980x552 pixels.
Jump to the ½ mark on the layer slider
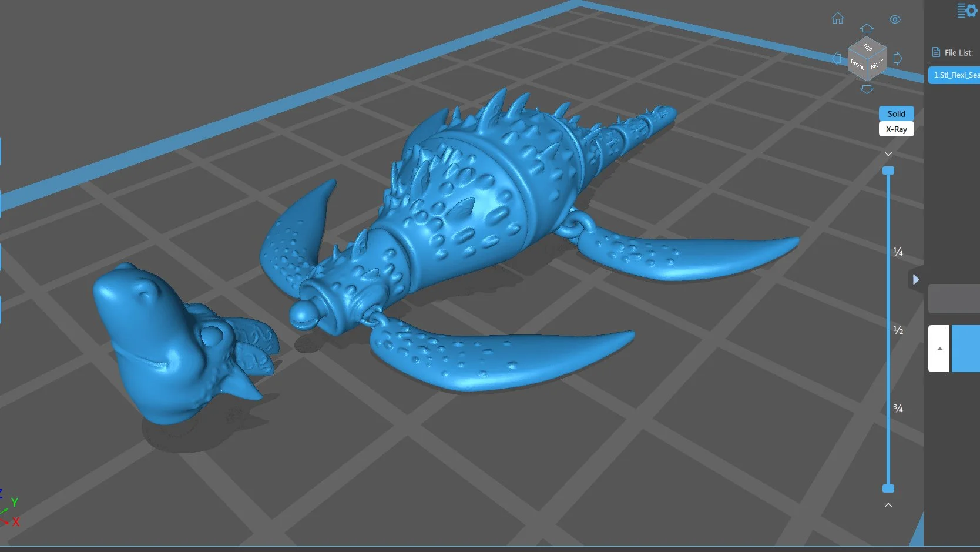click(x=898, y=330)
